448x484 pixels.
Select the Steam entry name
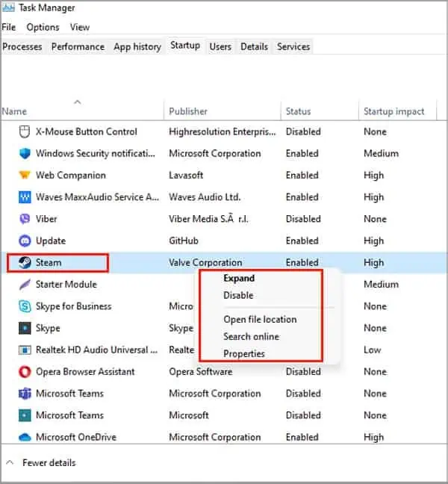pyautogui.click(x=49, y=263)
